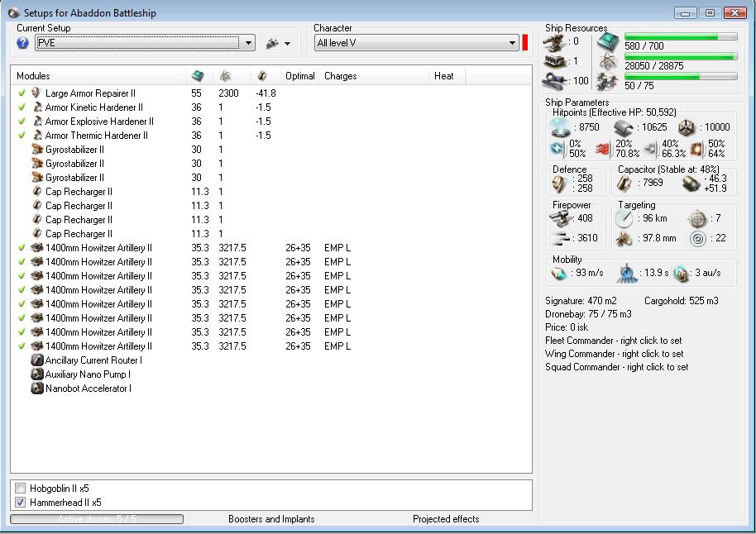The height and width of the screenshot is (534, 756).
Task: Click the red character color swatch
Action: (x=525, y=42)
